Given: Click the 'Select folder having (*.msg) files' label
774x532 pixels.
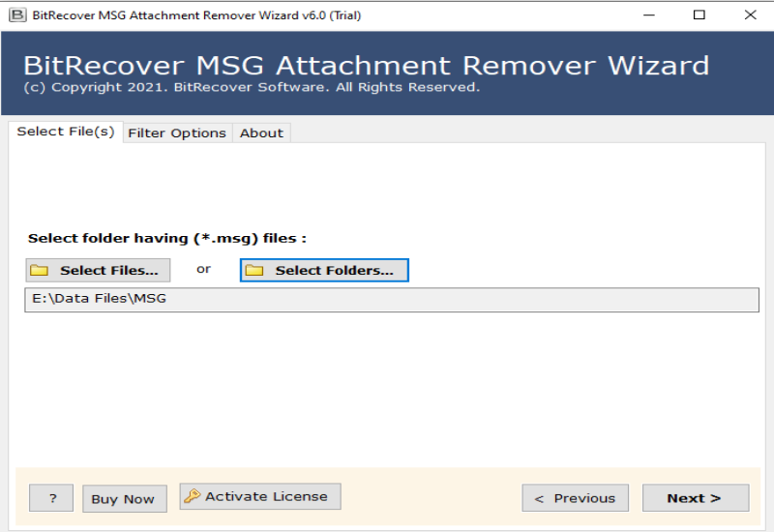Looking at the screenshot, I should click(166, 238).
